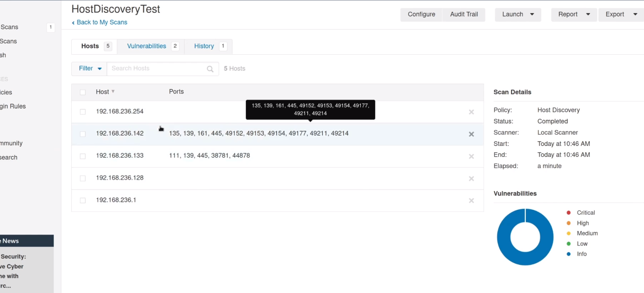644x293 pixels.
Task: Open the History tab
Action: point(204,46)
